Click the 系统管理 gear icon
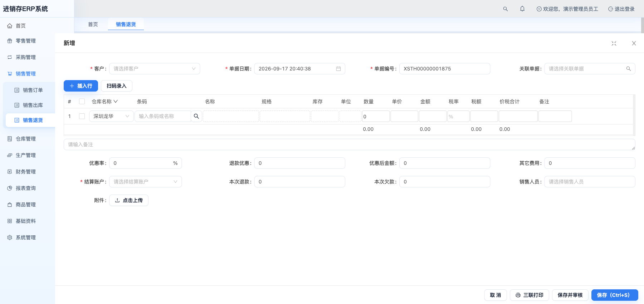Screen dimensions: 644x304 (x=10, y=237)
